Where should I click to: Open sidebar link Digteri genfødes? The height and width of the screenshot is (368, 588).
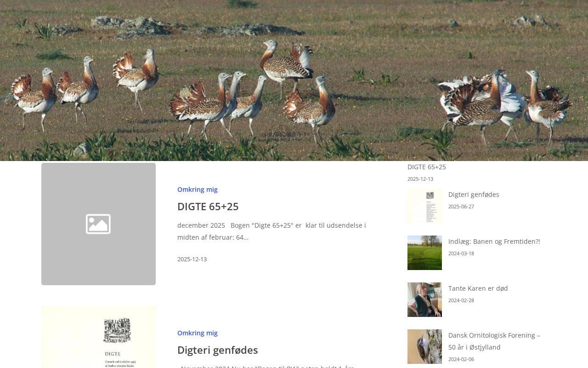coord(474,195)
